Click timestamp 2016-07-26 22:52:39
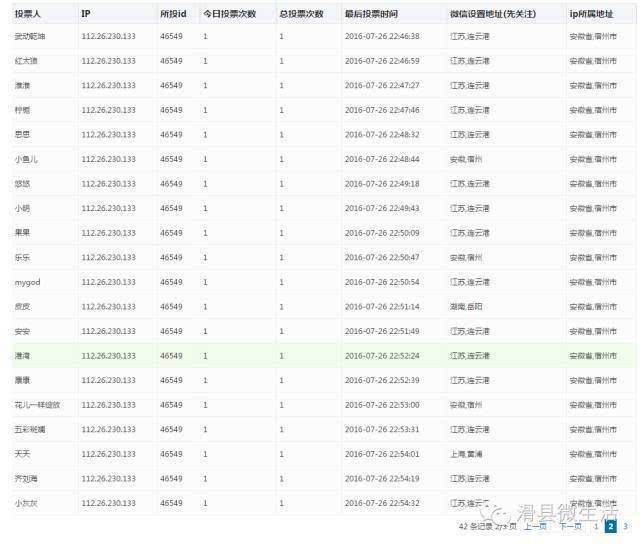640x545 pixels. [382, 380]
